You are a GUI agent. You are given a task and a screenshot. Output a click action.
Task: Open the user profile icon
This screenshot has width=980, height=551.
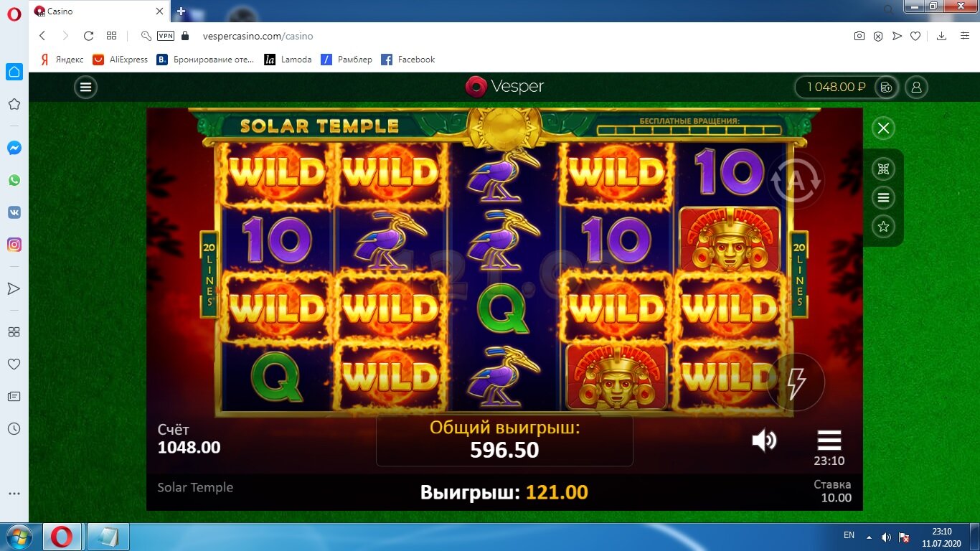[x=916, y=88]
